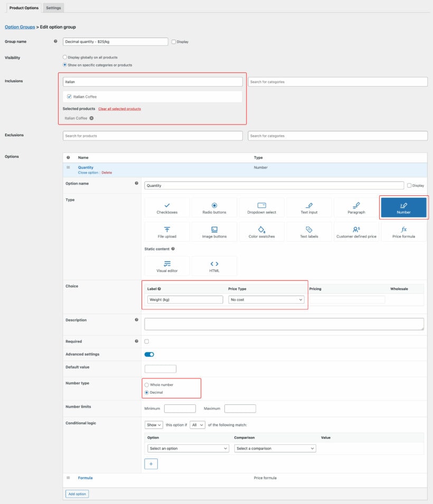Select the HTML static content type

214,265
